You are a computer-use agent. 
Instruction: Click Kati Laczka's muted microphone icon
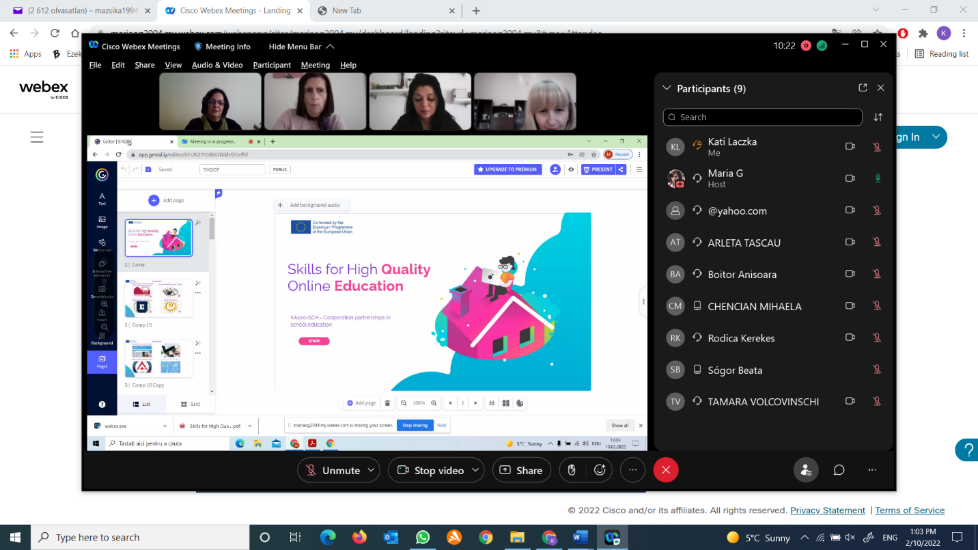pyautogui.click(x=877, y=147)
